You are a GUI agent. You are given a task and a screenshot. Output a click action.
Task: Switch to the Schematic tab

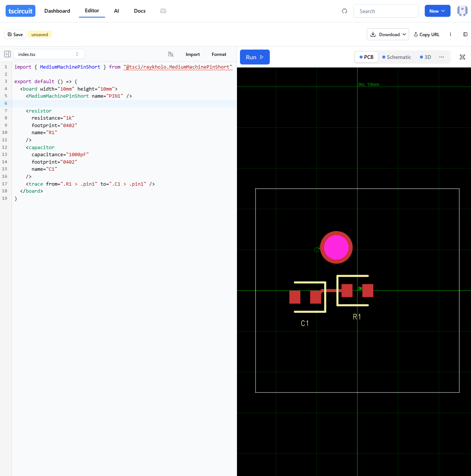point(396,57)
